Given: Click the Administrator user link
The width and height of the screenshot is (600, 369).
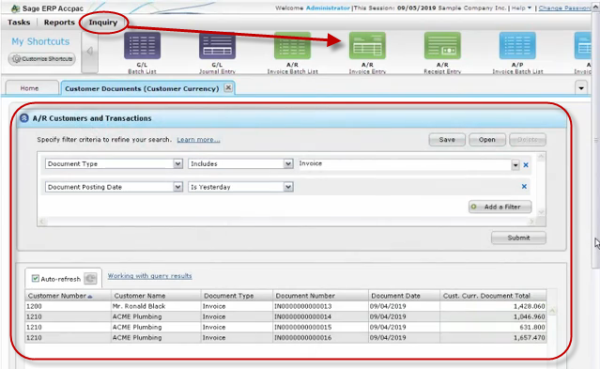Looking at the screenshot, I should [328, 8].
